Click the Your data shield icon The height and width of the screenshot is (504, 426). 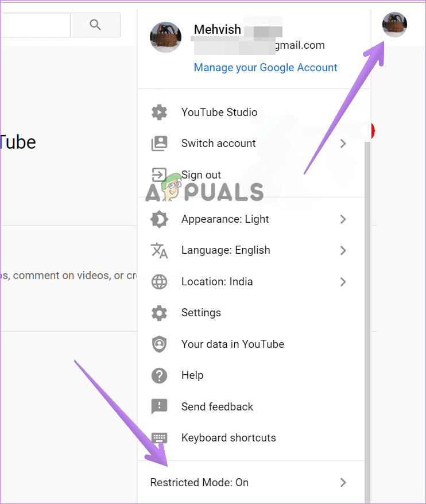[x=159, y=344]
